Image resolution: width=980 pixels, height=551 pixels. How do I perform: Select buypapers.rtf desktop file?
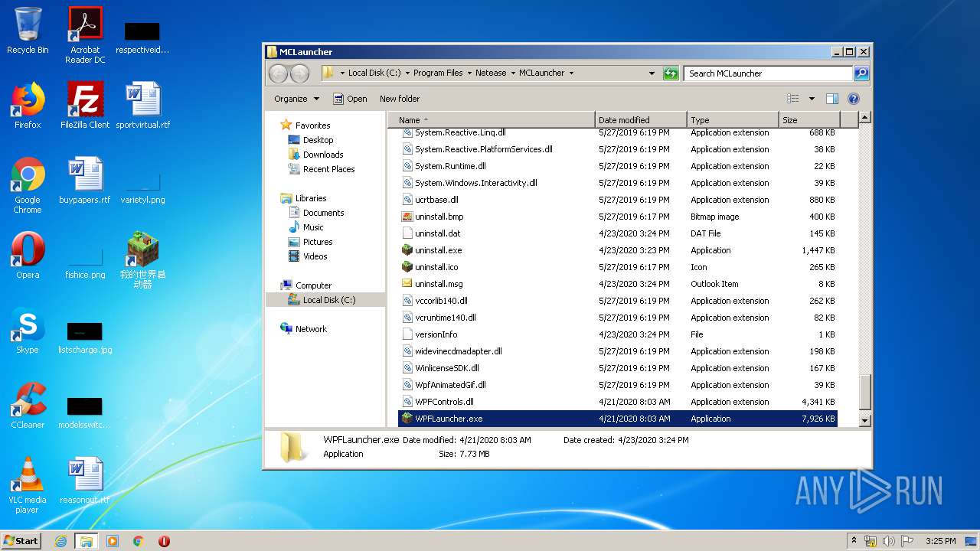[x=85, y=181]
